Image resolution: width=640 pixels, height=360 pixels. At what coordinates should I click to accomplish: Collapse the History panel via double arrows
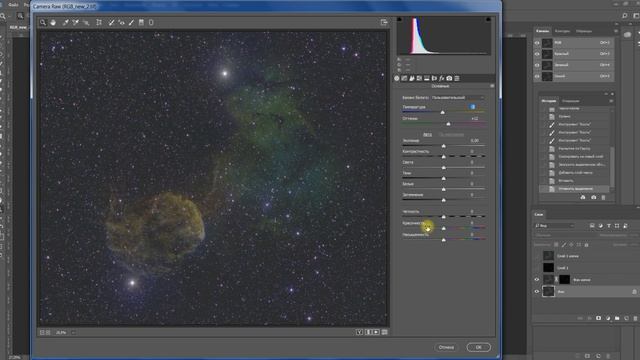[606, 94]
